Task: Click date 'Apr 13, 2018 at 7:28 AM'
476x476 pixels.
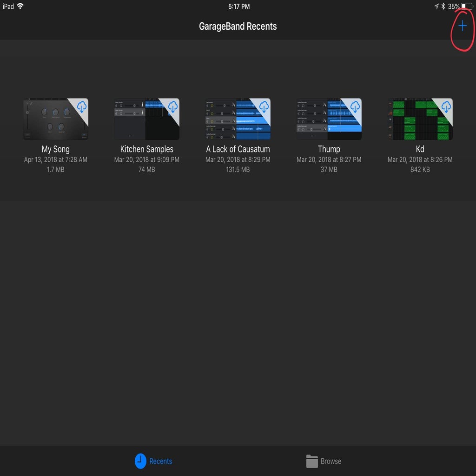Action: point(56,160)
